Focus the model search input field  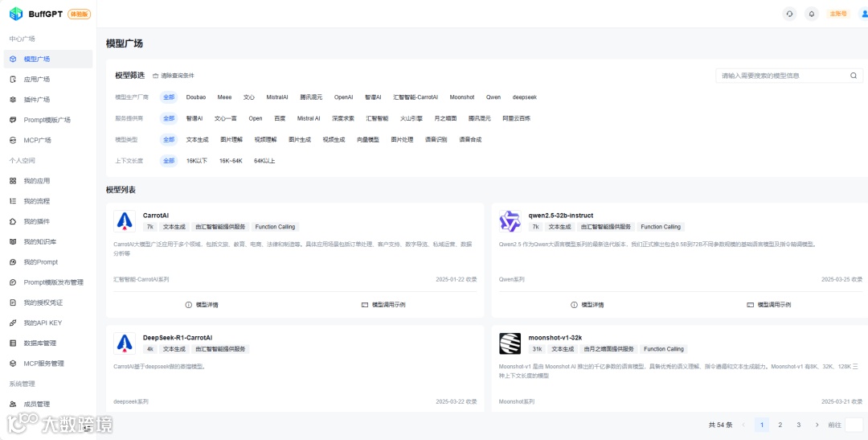click(x=789, y=76)
